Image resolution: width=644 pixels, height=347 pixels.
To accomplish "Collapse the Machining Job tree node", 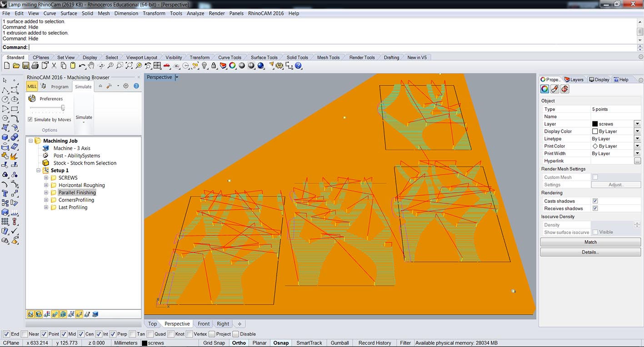I will point(30,141).
